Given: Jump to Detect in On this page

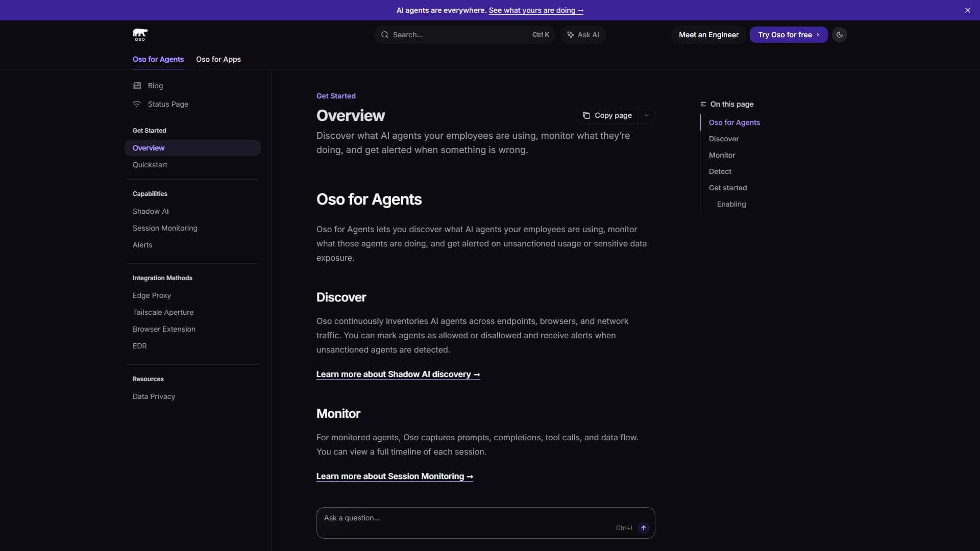Looking at the screenshot, I should (720, 171).
